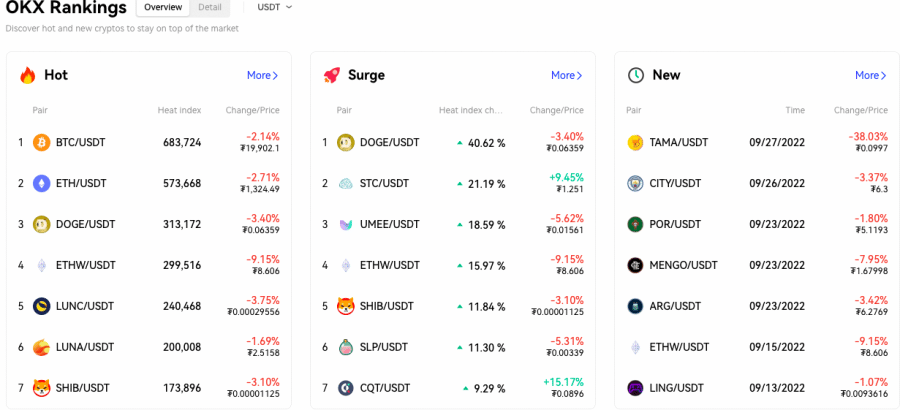Click listing date 09/27/2022
The width and height of the screenshot is (900, 410).
(777, 142)
